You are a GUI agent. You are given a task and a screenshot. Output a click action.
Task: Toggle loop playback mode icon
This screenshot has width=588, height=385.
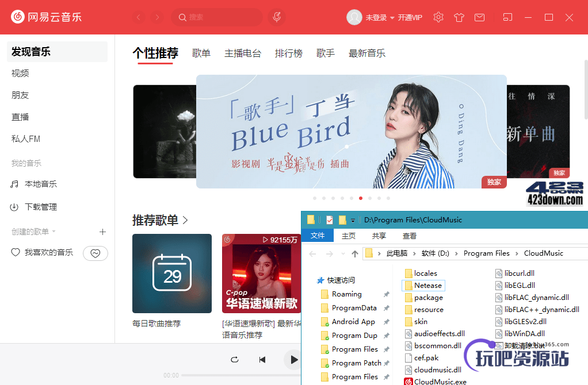[235, 360]
